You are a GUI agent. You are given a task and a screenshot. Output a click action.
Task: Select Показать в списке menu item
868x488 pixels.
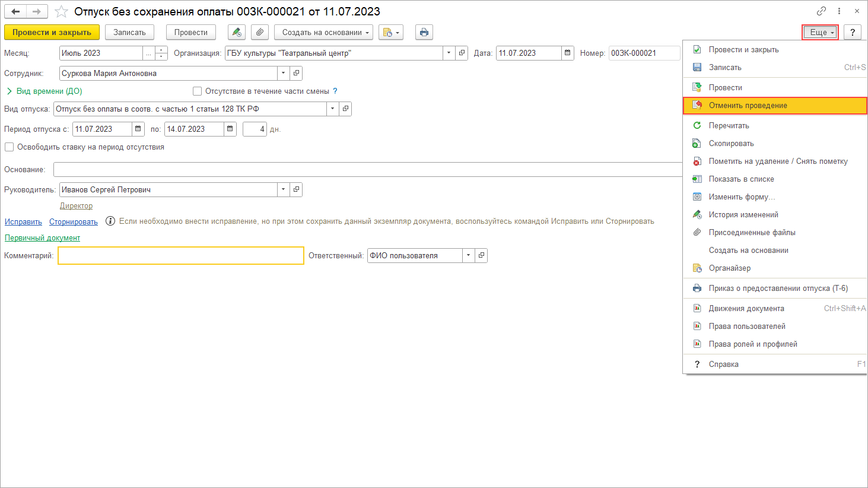pos(775,179)
